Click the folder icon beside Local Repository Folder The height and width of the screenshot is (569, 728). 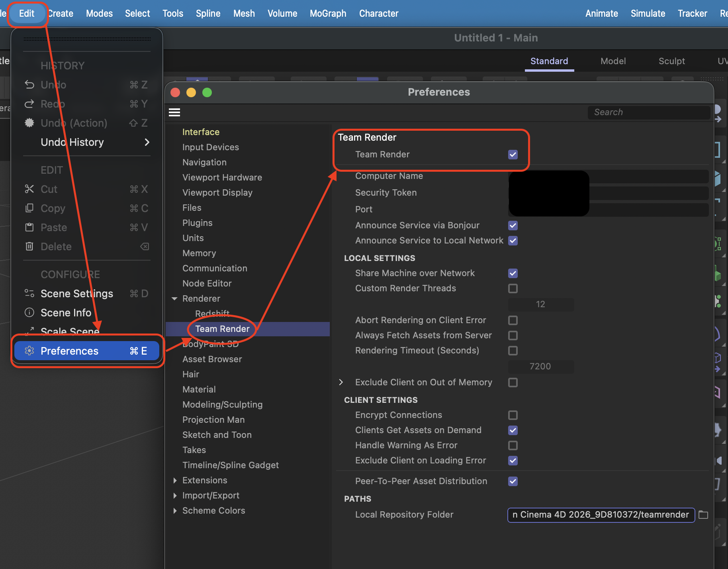click(703, 515)
